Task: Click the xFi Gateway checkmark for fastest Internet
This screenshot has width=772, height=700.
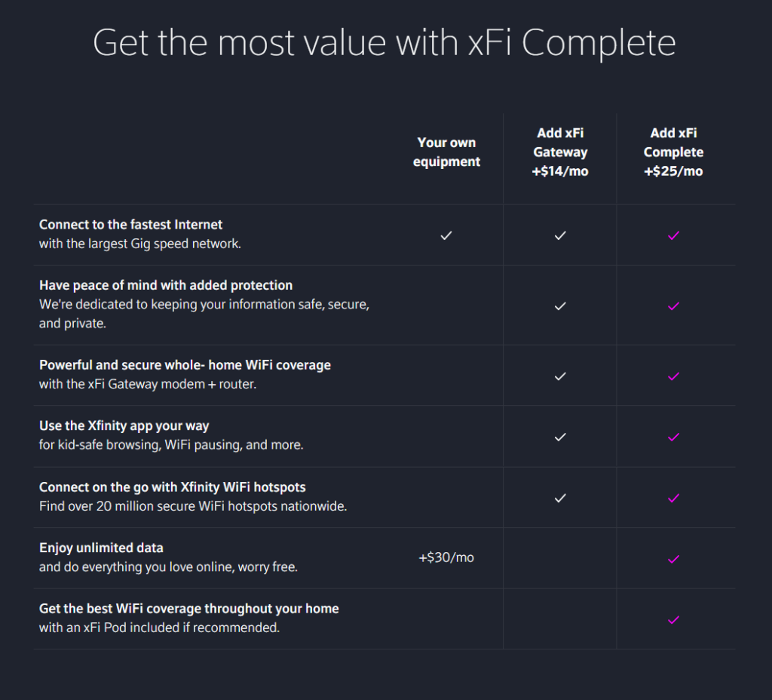Action: click(x=560, y=235)
